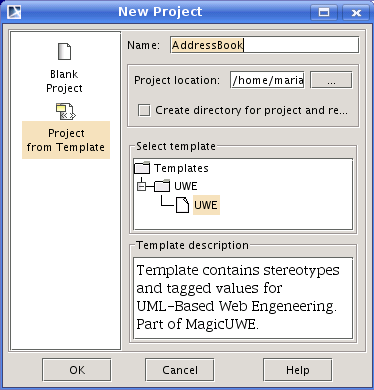This screenshot has width=374, height=390.
Task: Select the Blank Project page icon
Action: coord(64,51)
